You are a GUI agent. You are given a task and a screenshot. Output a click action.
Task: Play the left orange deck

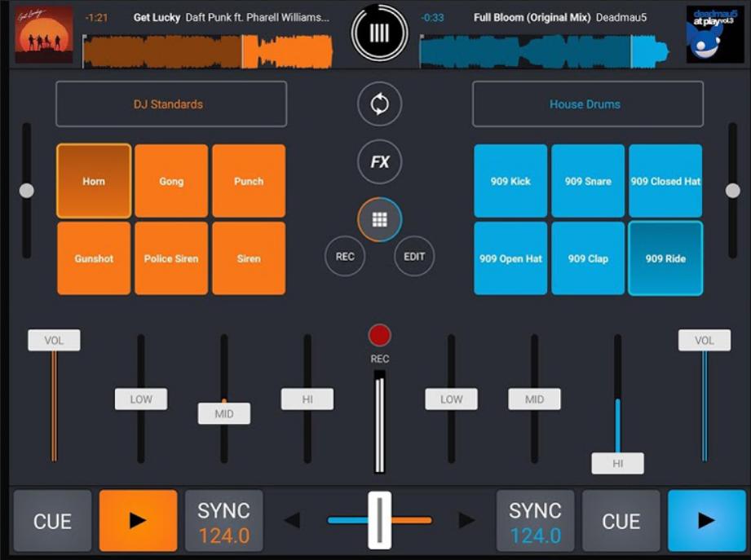click(x=138, y=520)
